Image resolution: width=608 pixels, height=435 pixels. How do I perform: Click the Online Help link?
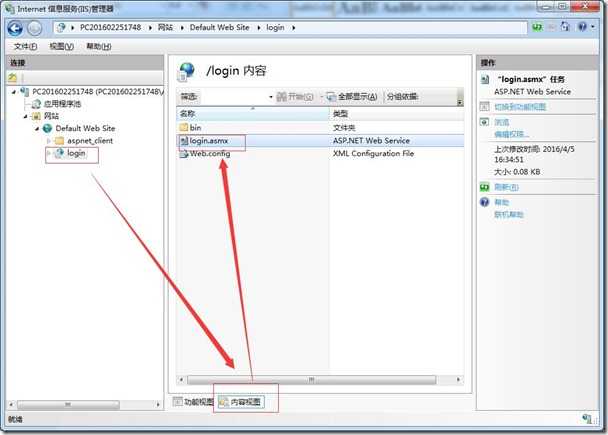pos(509,214)
